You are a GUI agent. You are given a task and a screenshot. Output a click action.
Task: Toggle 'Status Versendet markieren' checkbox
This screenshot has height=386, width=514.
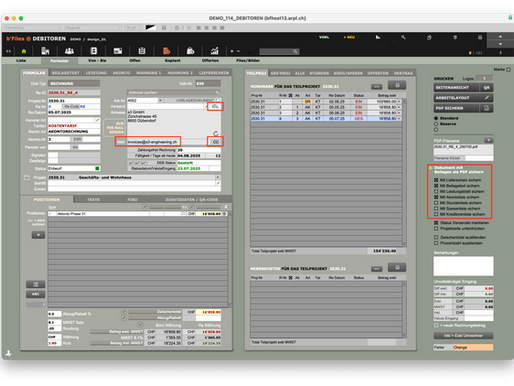click(x=436, y=223)
